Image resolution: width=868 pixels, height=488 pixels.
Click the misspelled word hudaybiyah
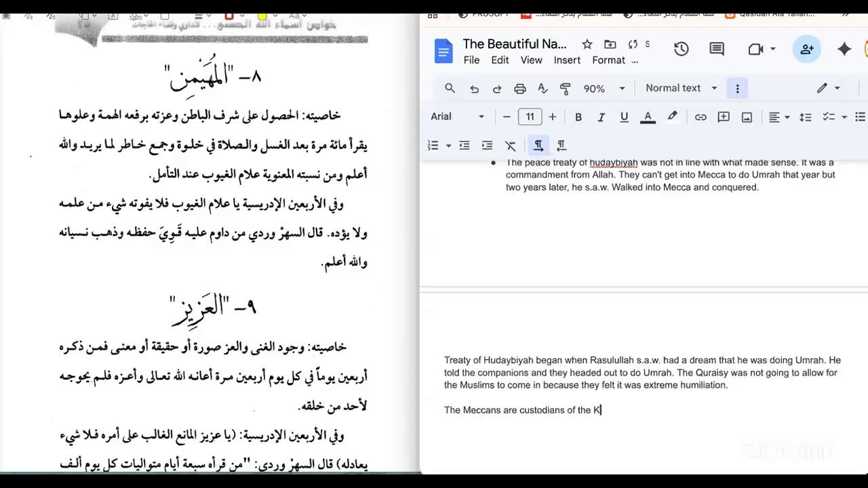[x=614, y=163]
